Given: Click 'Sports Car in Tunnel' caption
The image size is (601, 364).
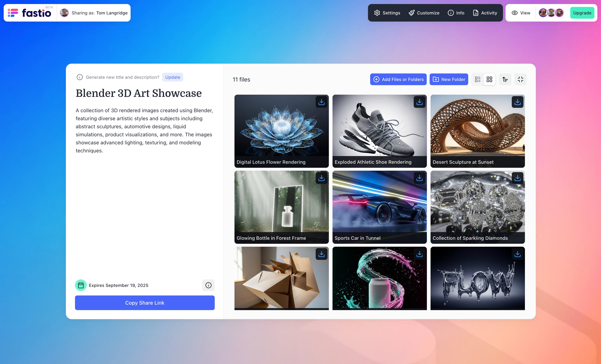Looking at the screenshot, I should point(358,238).
